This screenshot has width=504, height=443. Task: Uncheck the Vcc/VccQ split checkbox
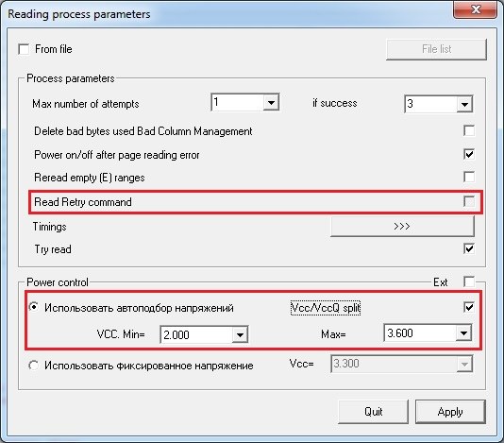tap(469, 307)
